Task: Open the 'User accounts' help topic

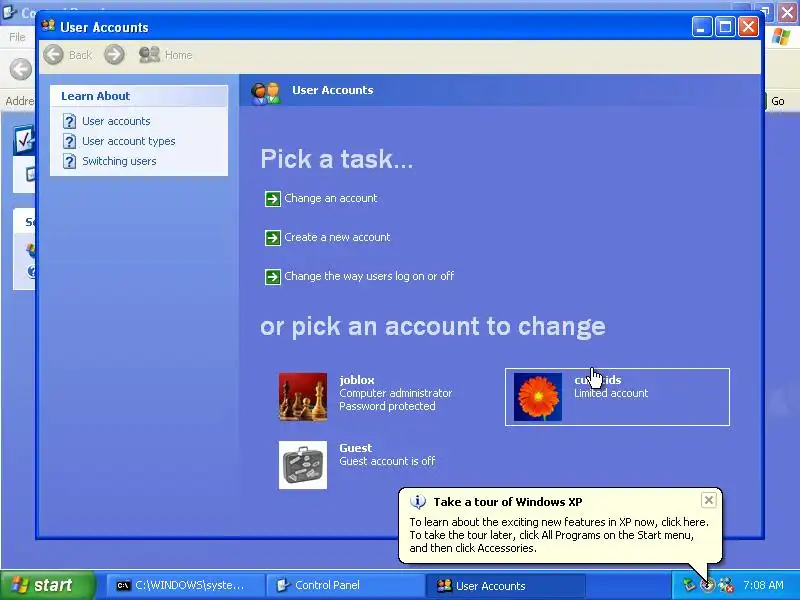Action: [116, 121]
